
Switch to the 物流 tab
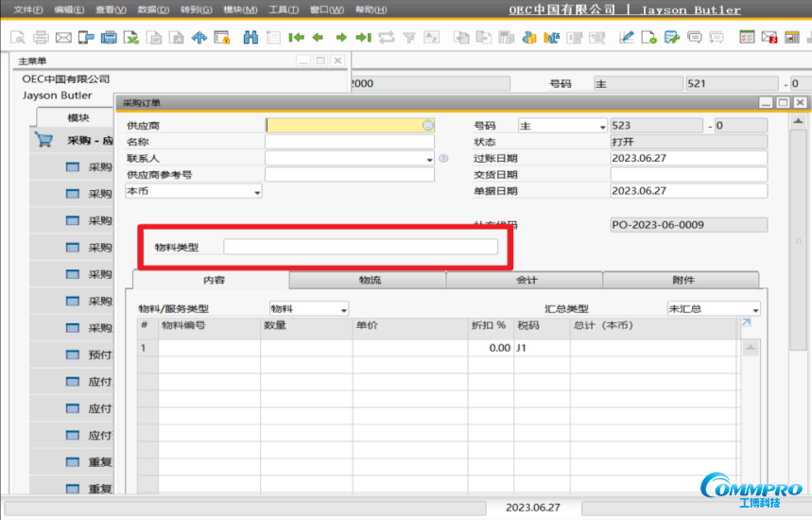(370, 280)
